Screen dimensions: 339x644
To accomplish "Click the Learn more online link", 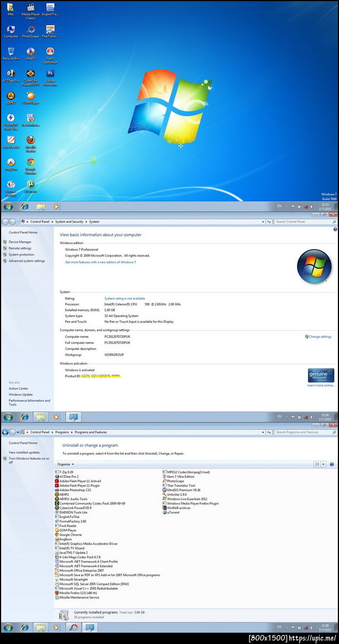I will (x=321, y=385).
